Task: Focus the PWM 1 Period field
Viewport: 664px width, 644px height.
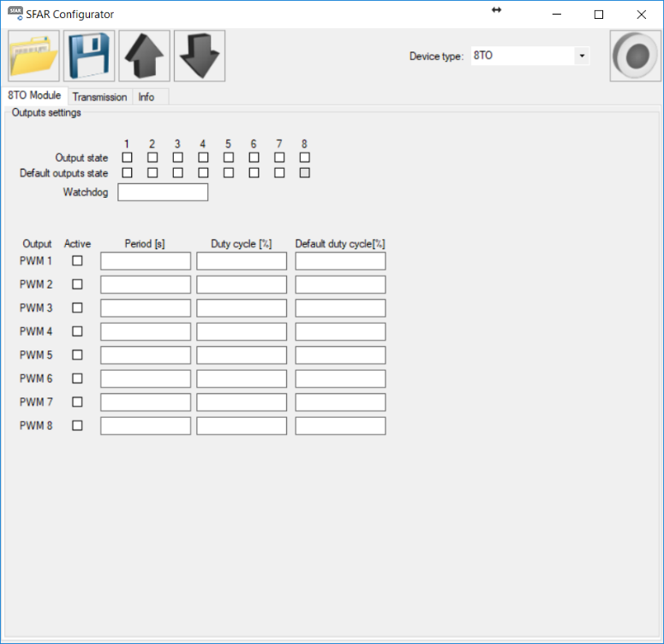Action: point(146,261)
